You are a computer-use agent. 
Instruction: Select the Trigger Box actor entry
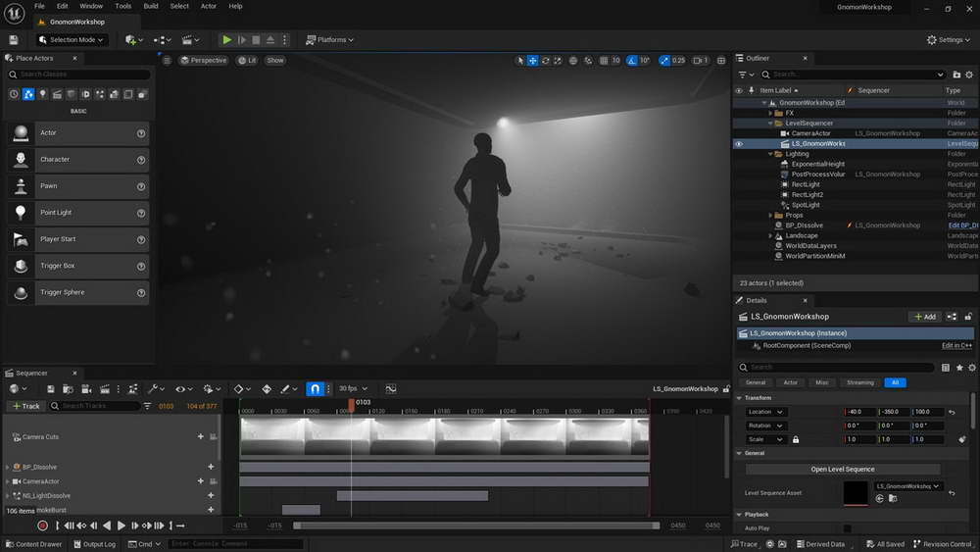coord(78,266)
